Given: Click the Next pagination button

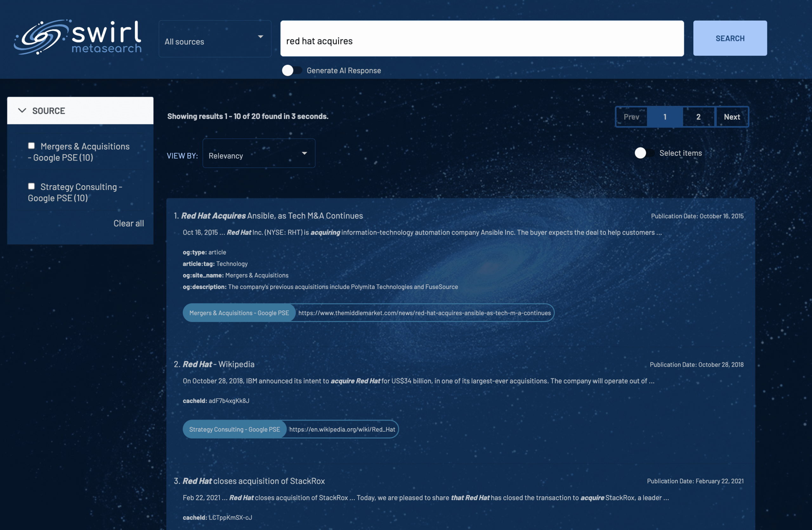Looking at the screenshot, I should (x=732, y=117).
